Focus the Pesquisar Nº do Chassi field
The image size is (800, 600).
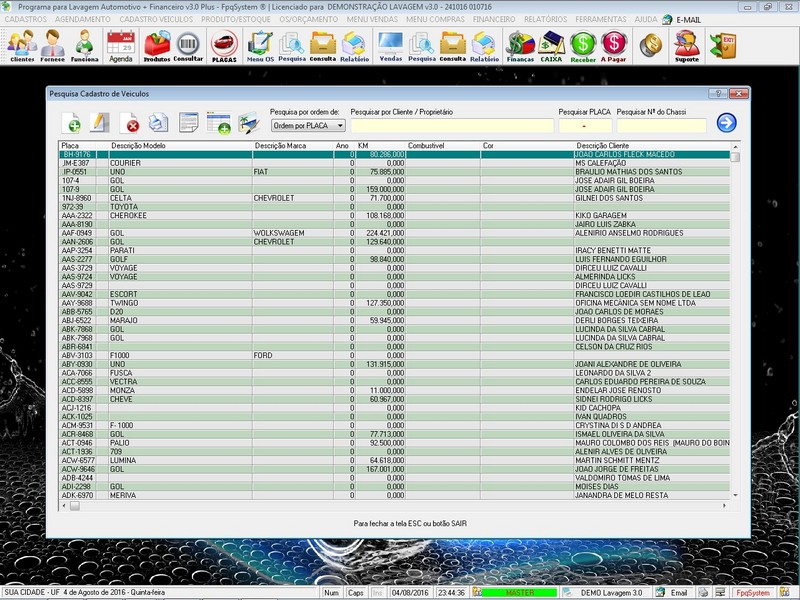pos(661,126)
